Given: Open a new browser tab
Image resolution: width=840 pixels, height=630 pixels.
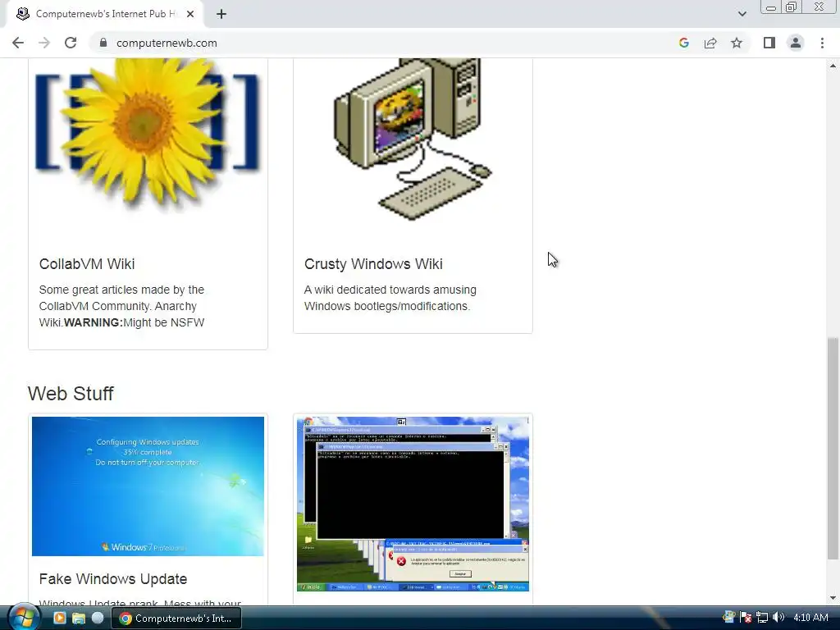Looking at the screenshot, I should click(221, 14).
